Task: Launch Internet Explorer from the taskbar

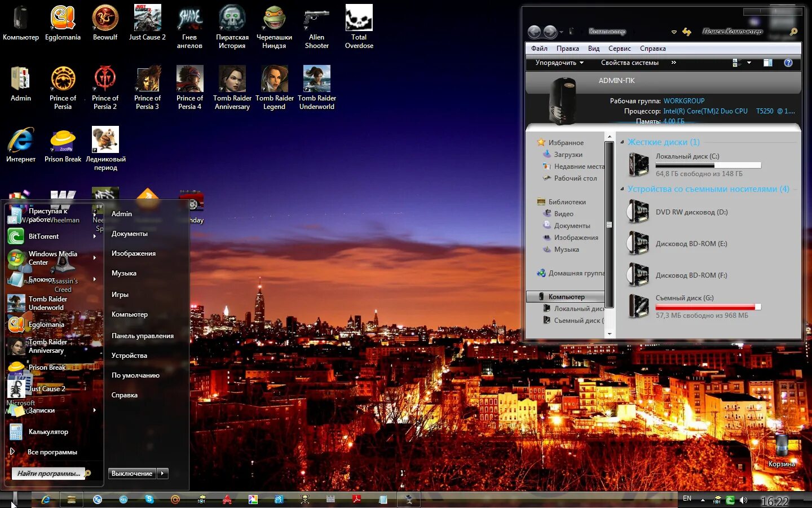Action: (x=46, y=500)
